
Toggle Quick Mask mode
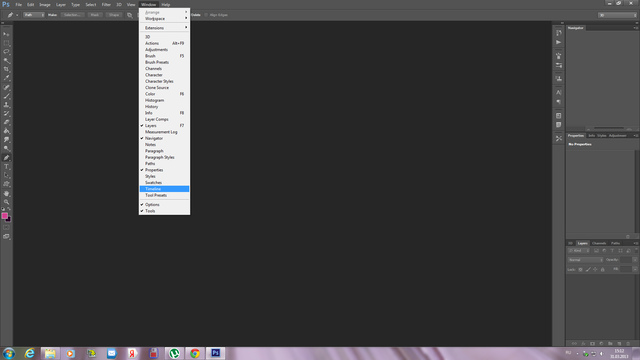6,228
